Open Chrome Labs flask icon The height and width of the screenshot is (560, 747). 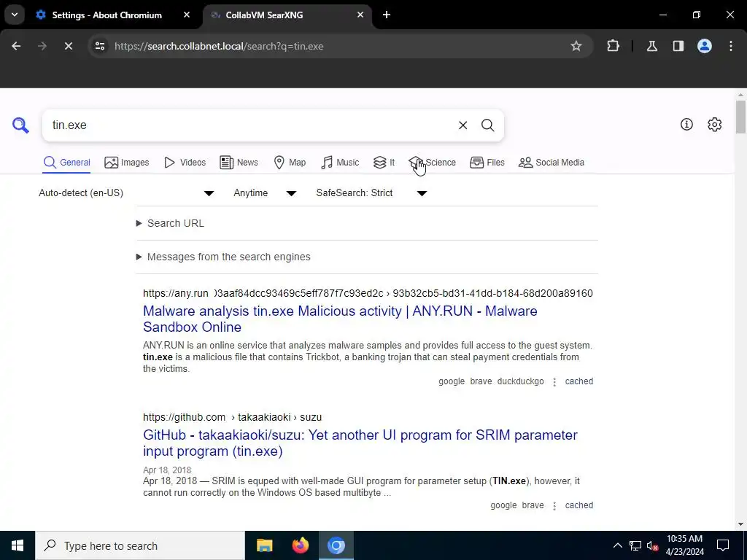[651, 46]
